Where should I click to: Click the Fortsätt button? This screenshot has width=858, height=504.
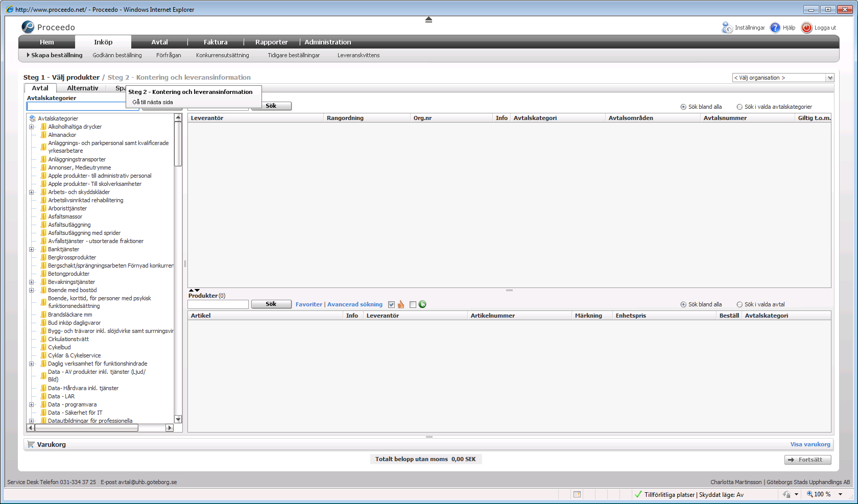coord(808,460)
